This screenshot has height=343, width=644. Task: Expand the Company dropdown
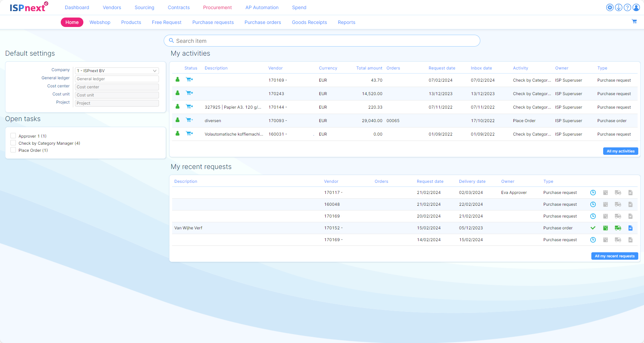[x=117, y=71]
